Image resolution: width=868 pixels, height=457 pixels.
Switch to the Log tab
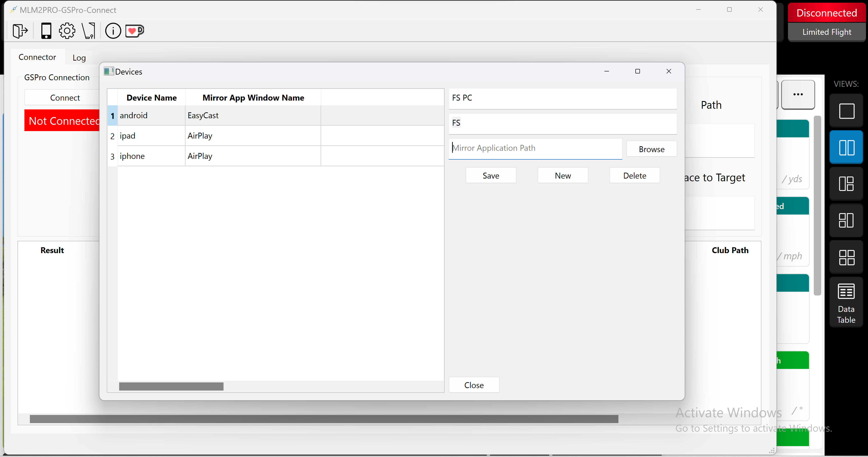[79, 58]
